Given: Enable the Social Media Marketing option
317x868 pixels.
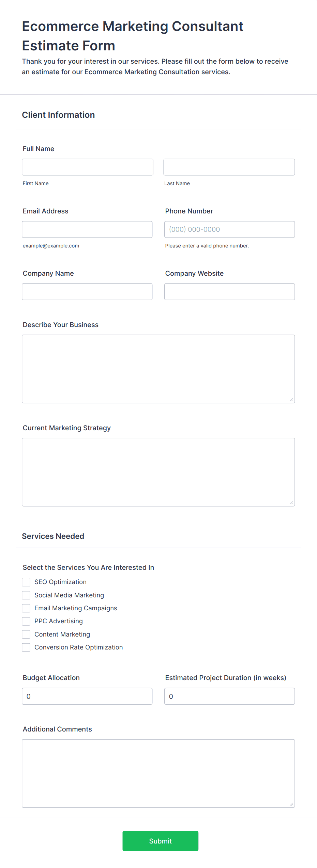Looking at the screenshot, I should (x=26, y=595).
